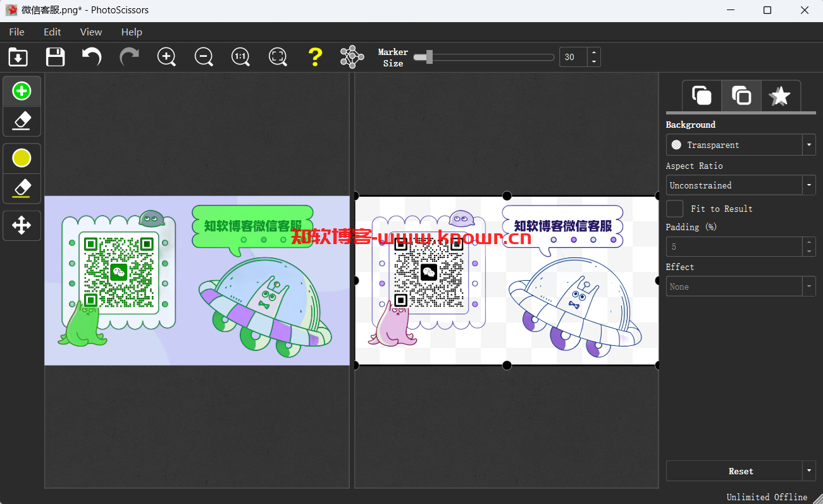Viewport: 823px width, 504px height.
Task: Click the left-middle crop handle of result
Action: click(x=356, y=280)
